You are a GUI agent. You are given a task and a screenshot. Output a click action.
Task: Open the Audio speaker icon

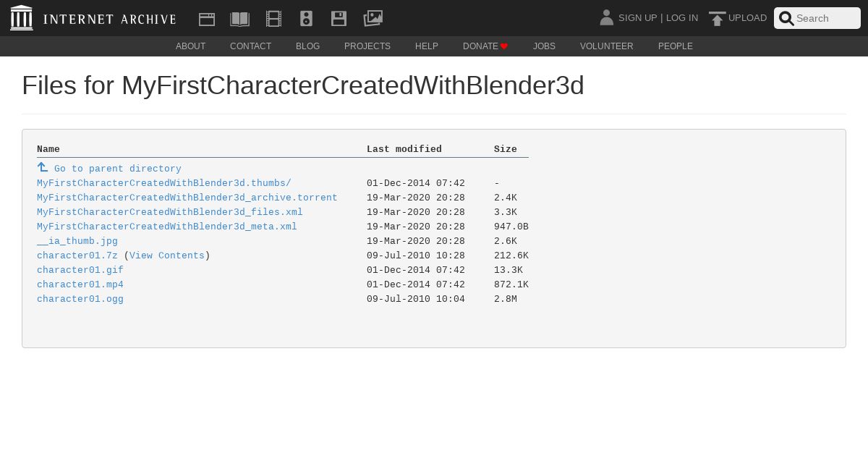307,19
